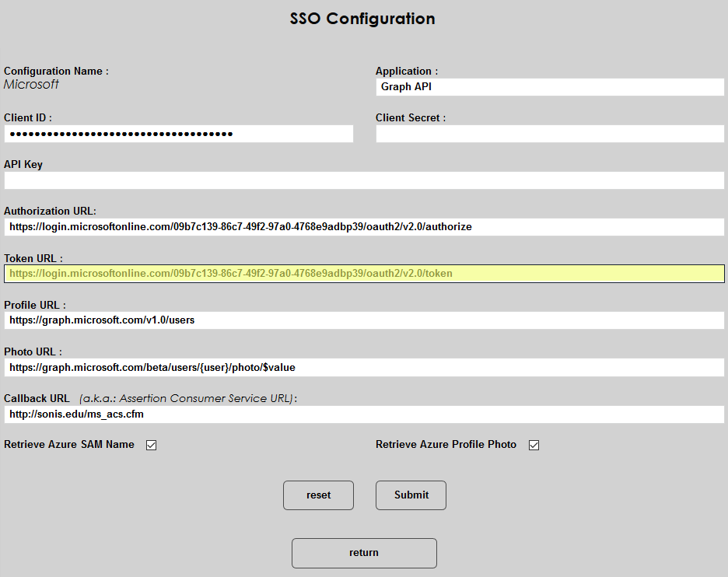Click the Photo URL input field
The image size is (728, 577).
363,367
